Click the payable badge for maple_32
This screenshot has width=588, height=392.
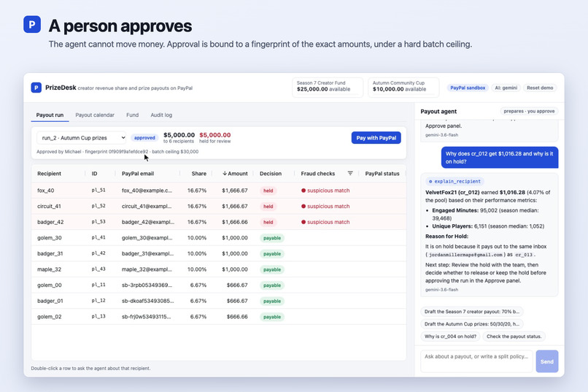(x=272, y=269)
